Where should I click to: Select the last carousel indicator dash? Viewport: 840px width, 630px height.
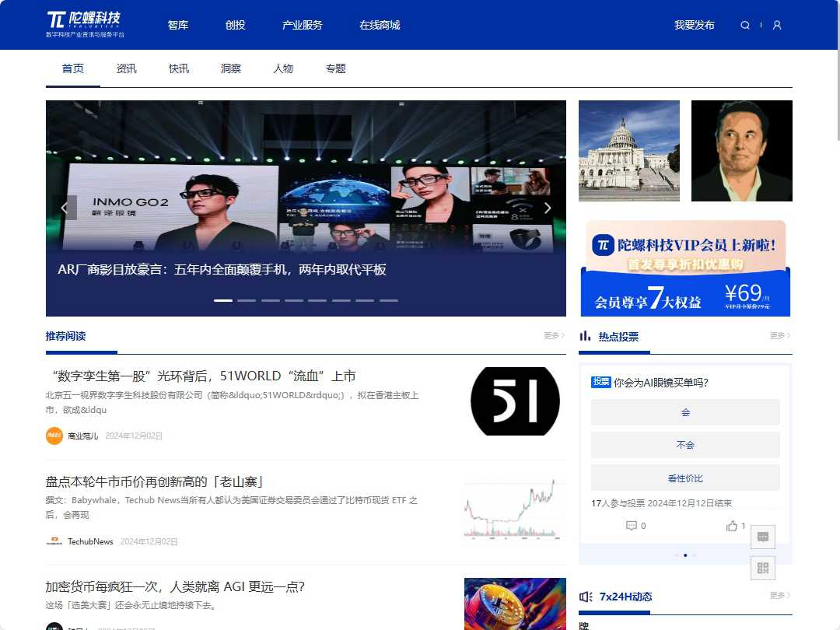pyautogui.click(x=389, y=300)
